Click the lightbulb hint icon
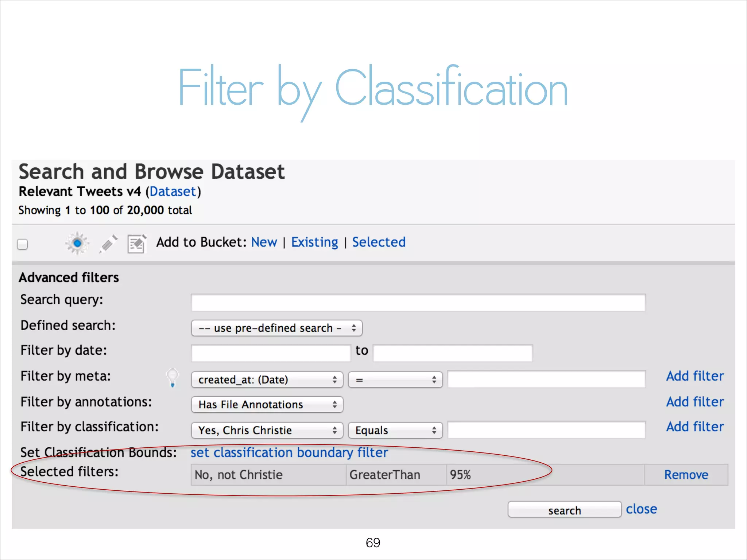The width and height of the screenshot is (747, 560). click(173, 377)
